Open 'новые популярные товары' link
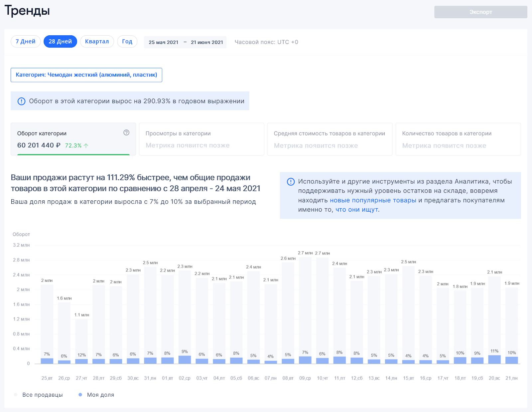This screenshot has height=412, width=532. click(373, 200)
